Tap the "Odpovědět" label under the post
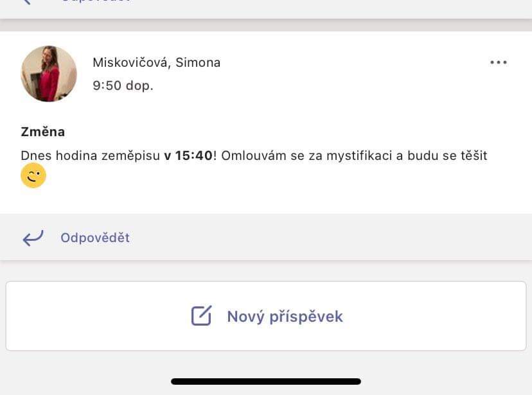This screenshot has width=532, height=395. [x=95, y=238]
